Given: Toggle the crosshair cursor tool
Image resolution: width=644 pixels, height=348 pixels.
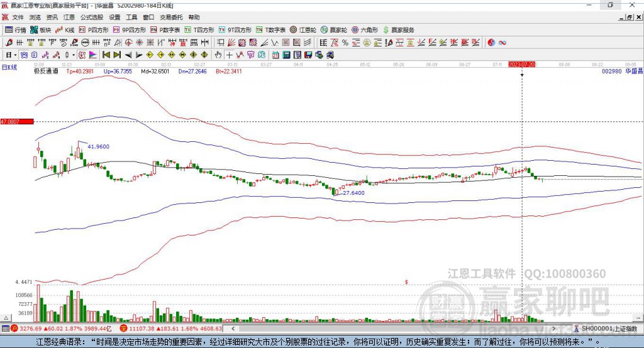Looking at the screenshot, I should [229, 55].
